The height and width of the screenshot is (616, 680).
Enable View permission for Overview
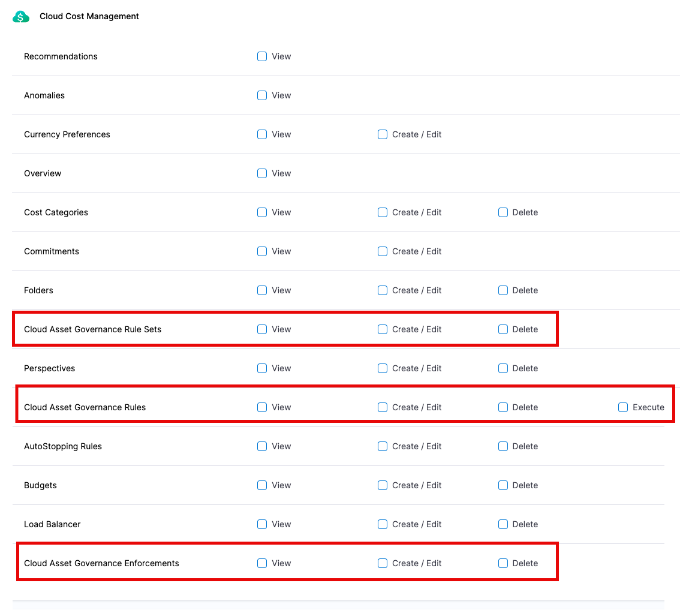[x=262, y=173]
